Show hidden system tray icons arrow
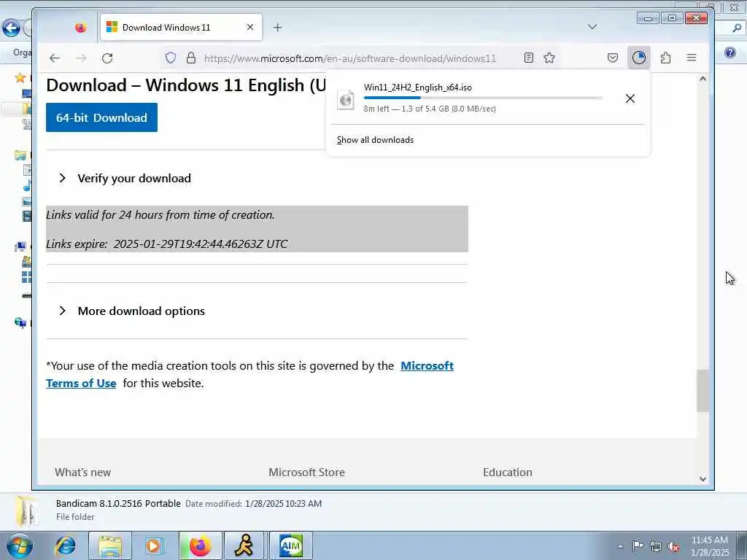747x560 pixels. [620, 547]
